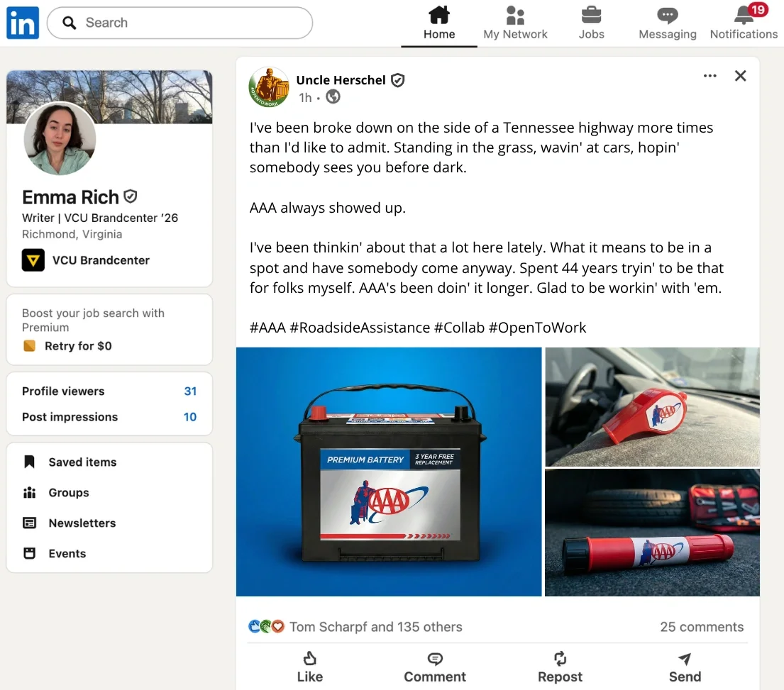Click the LinkedIn logo icon
Screen dimensions: 784x690
23,23
